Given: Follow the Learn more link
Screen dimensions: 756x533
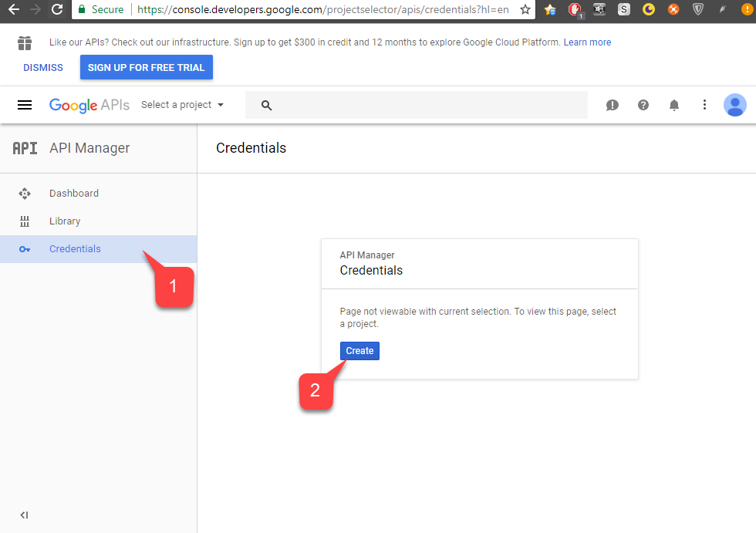Looking at the screenshot, I should (x=587, y=42).
